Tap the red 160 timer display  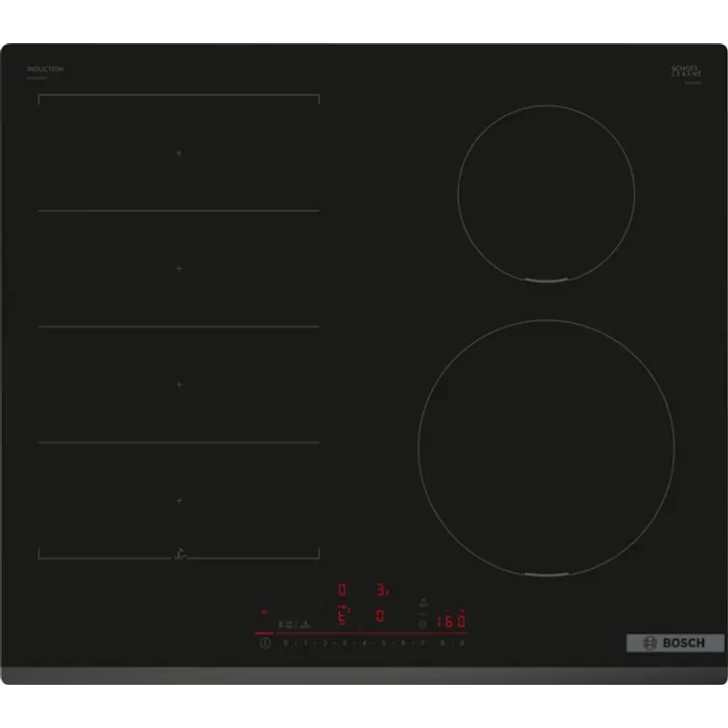pos(451,621)
